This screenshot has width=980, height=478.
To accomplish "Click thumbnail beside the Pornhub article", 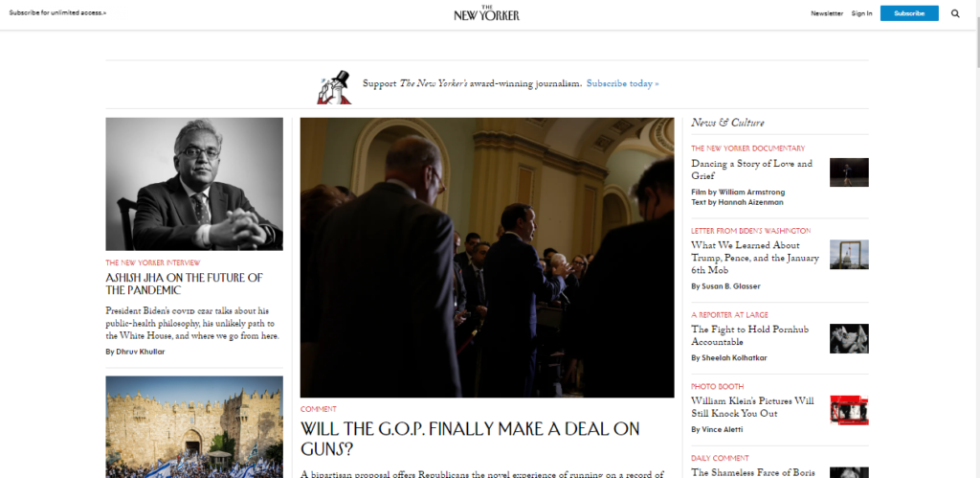I will pyautogui.click(x=849, y=338).
